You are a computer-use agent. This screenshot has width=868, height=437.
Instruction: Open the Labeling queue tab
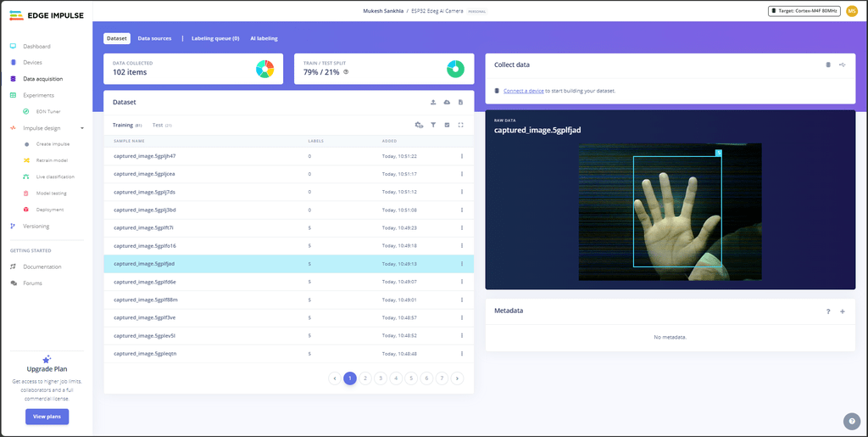pyautogui.click(x=215, y=39)
